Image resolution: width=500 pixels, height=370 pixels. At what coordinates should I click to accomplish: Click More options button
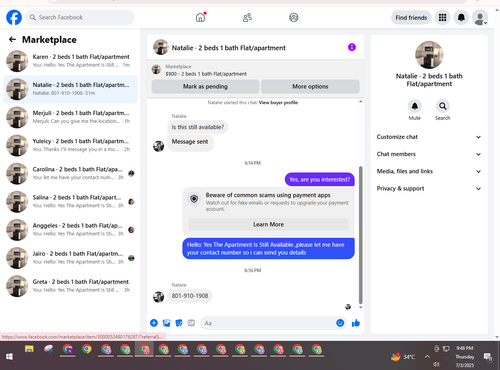tap(310, 87)
